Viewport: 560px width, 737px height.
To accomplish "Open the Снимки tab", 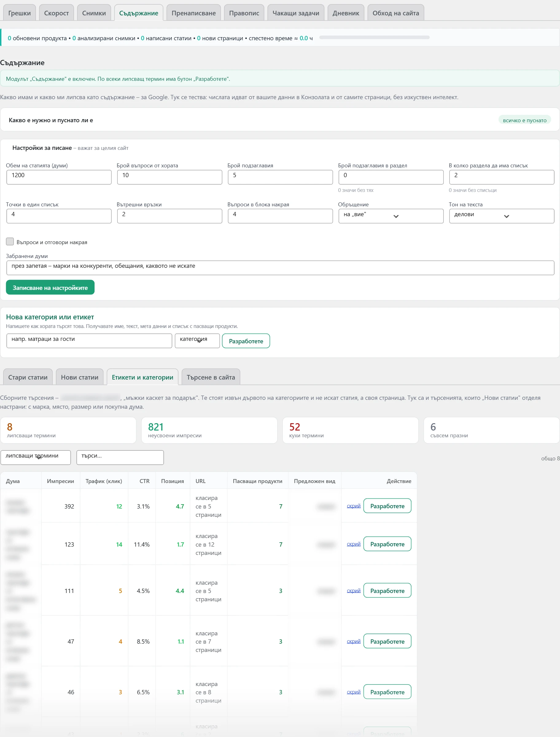I will click(94, 13).
